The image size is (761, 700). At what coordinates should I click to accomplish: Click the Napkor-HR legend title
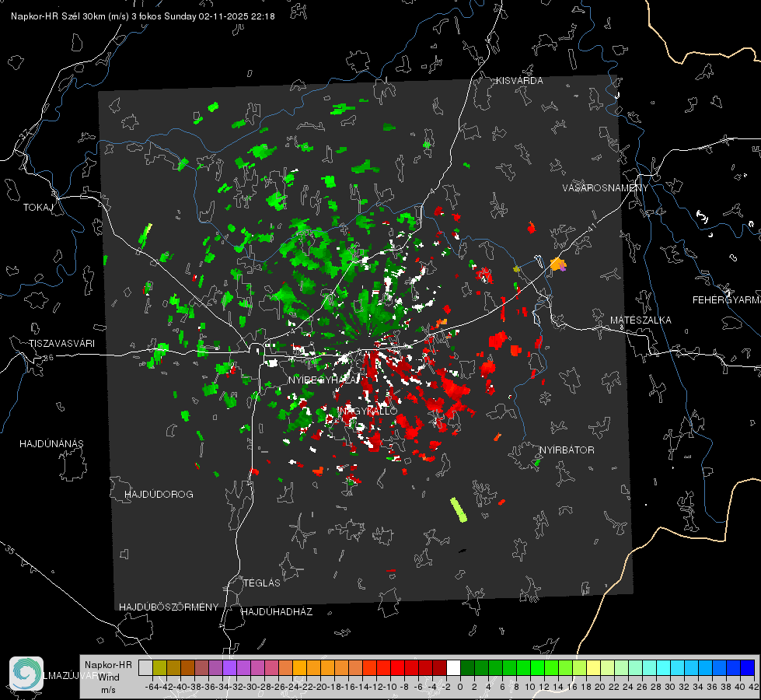pyautogui.click(x=108, y=664)
